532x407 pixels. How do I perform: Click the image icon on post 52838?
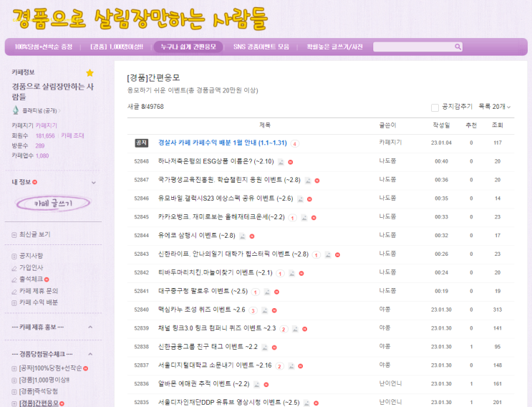point(265,348)
